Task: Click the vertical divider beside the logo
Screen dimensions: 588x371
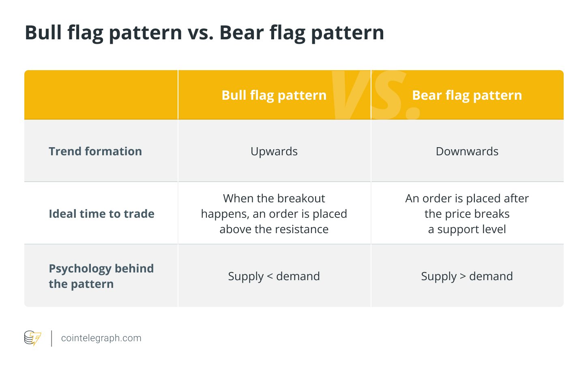Action: pos(52,338)
